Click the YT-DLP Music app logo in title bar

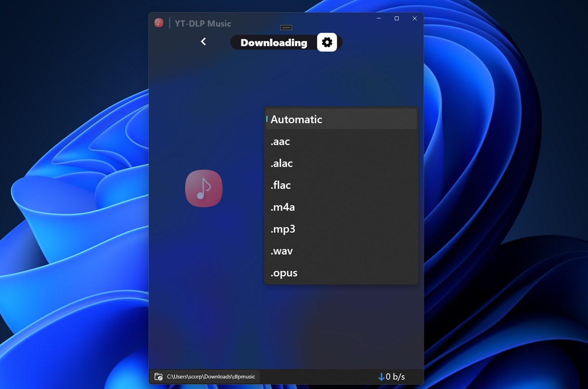tap(159, 23)
